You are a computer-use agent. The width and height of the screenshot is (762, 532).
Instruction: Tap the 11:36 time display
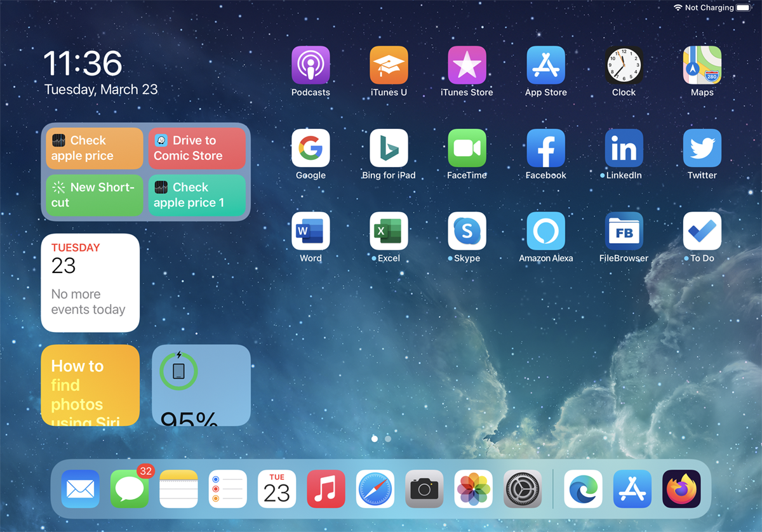coord(83,63)
